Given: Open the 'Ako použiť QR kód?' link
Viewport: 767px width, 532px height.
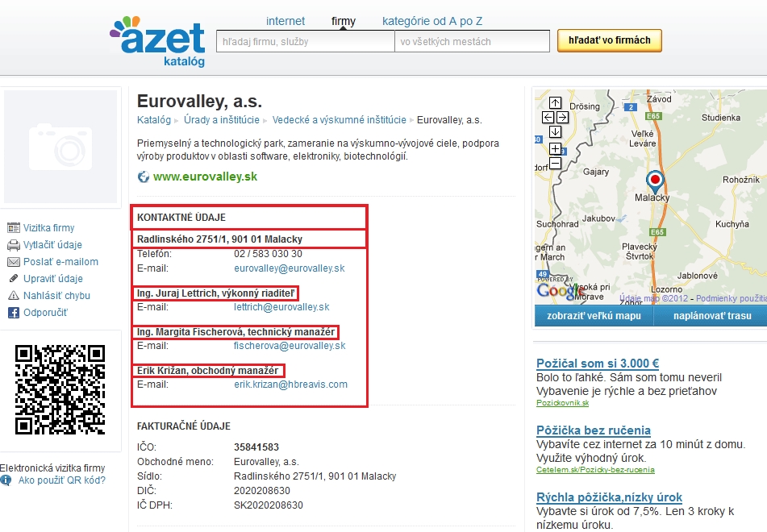Looking at the screenshot, I should coord(62,480).
